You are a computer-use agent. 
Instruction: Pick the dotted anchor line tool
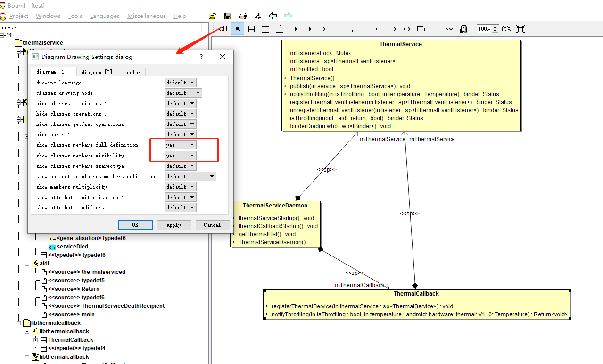pos(435,29)
